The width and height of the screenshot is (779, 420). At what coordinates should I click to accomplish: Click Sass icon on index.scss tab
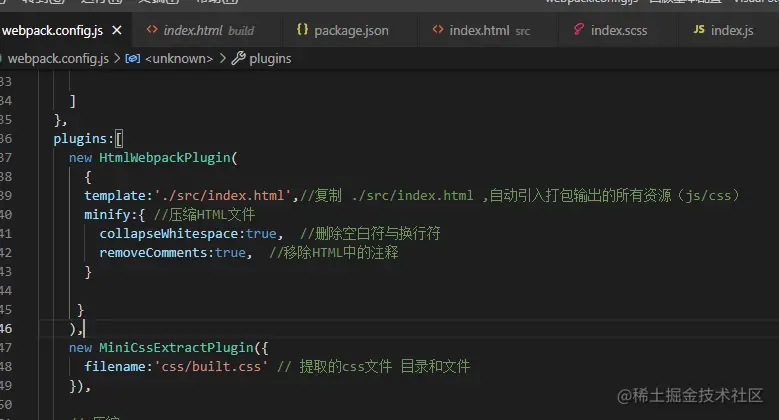pos(579,29)
